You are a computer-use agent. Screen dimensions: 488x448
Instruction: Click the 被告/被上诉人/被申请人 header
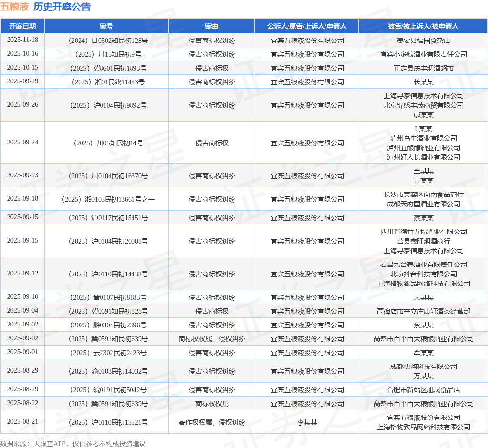click(x=423, y=26)
